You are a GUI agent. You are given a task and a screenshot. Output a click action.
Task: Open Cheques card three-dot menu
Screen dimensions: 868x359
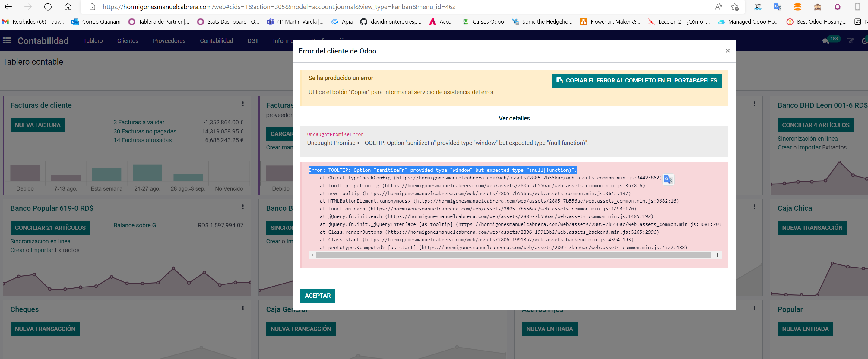click(x=242, y=308)
